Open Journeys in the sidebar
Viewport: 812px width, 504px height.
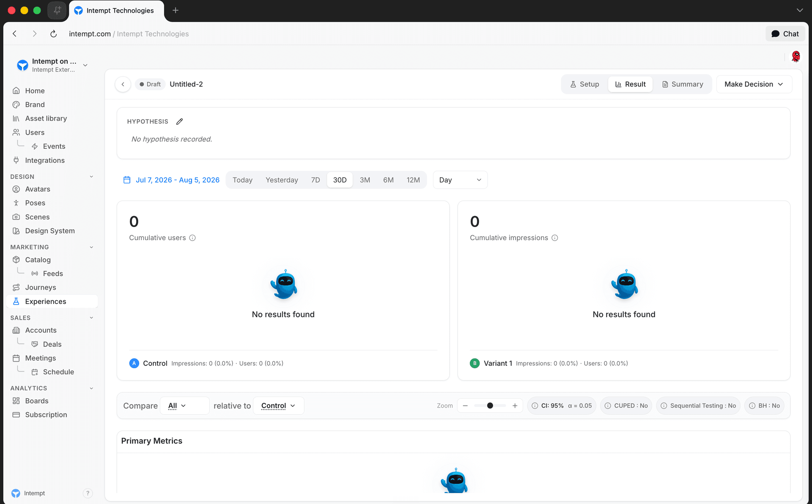pyautogui.click(x=52, y=288)
